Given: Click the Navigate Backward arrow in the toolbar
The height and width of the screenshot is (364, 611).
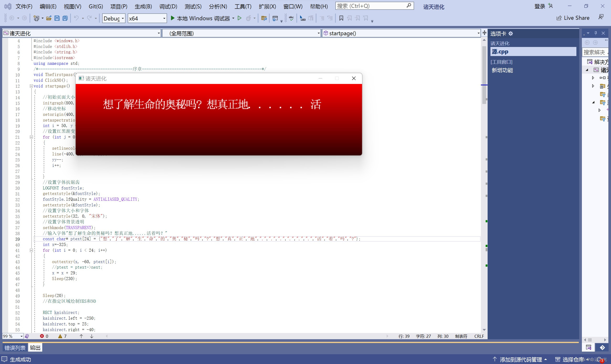Looking at the screenshot, I should 11,18.
